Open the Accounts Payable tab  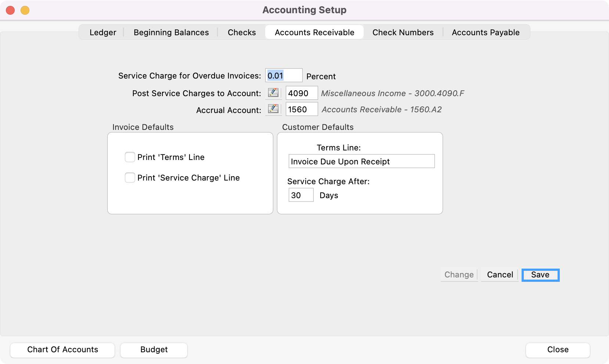[x=486, y=32]
